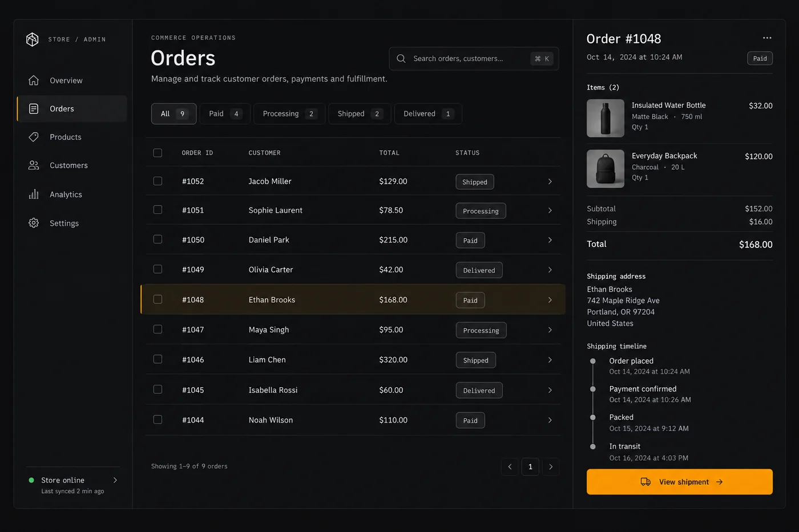Viewport: 799px width, 532px height.
Task: Click the In transit timeline dot
Action: pyautogui.click(x=593, y=446)
